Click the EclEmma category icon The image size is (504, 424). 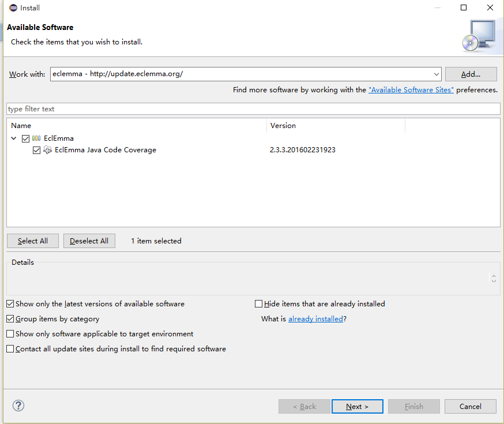click(x=36, y=138)
